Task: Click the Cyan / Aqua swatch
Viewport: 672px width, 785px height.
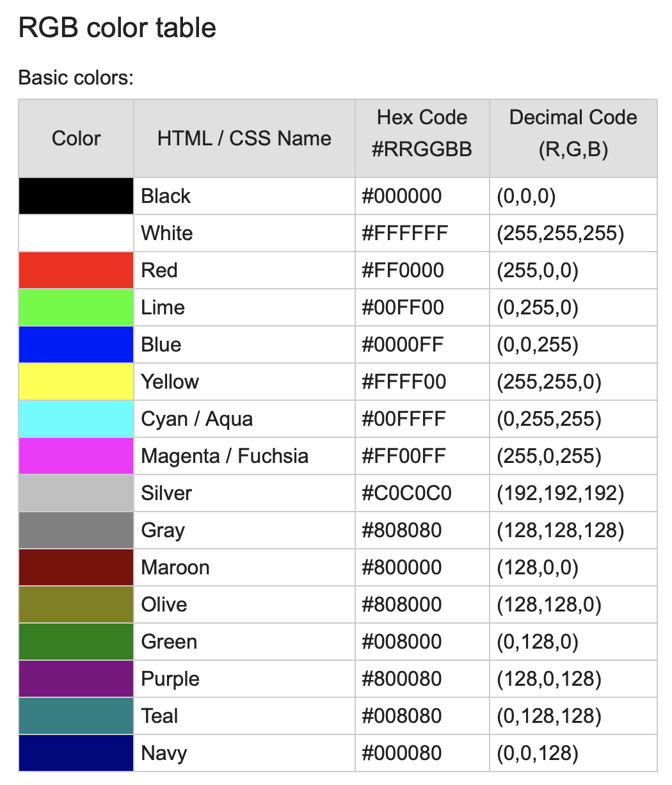Action: coord(76,419)
